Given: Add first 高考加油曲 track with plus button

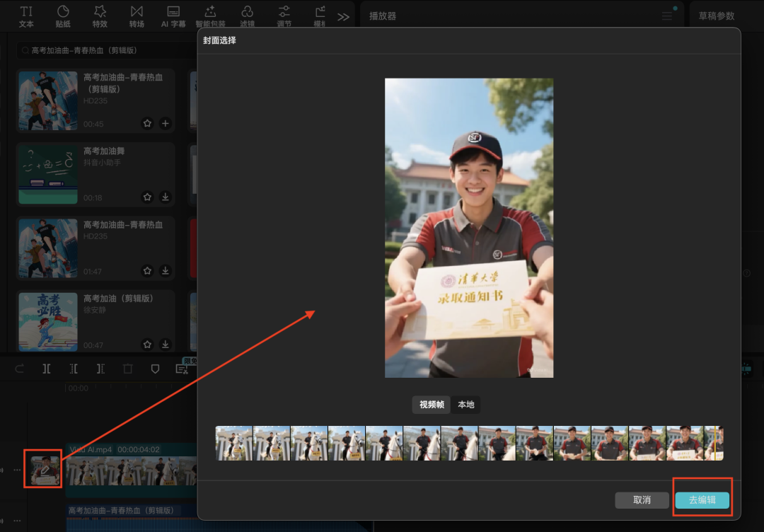Looking at the screenshot, I should pyautogui.click(x=166, y=123).
